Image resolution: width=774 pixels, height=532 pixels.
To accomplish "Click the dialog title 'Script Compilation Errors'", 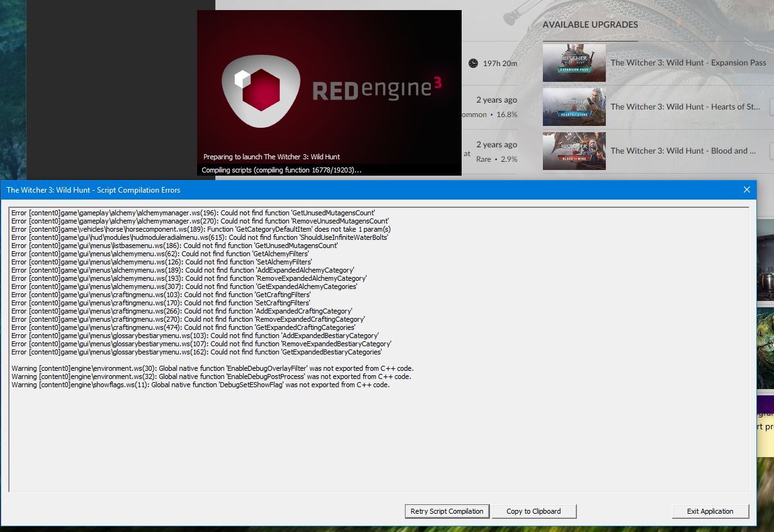I will click(x=93, y=190).
